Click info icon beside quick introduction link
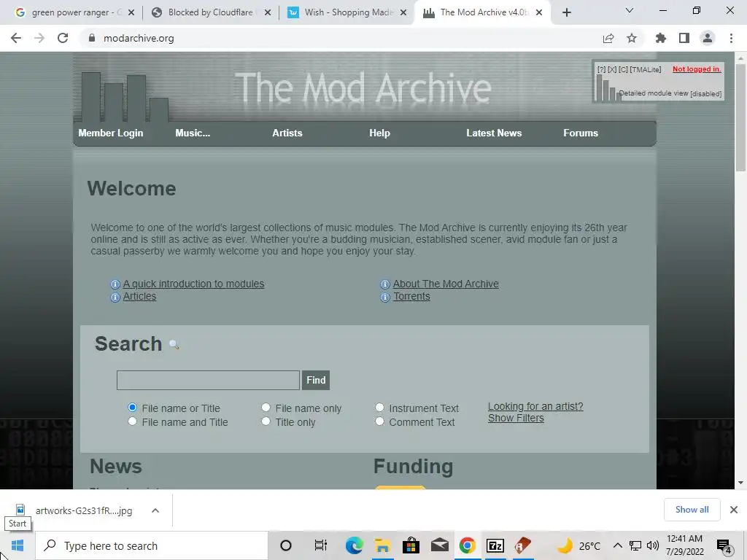Image resolution: width=747 pixels, height=560 pixels. tap(115, 285)
